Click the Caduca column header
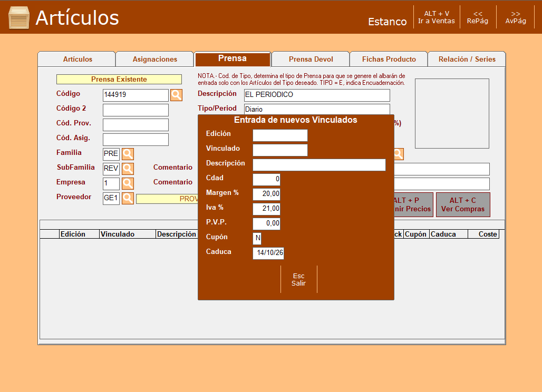This screenshot has width=542, height=392. coord(449,234)
